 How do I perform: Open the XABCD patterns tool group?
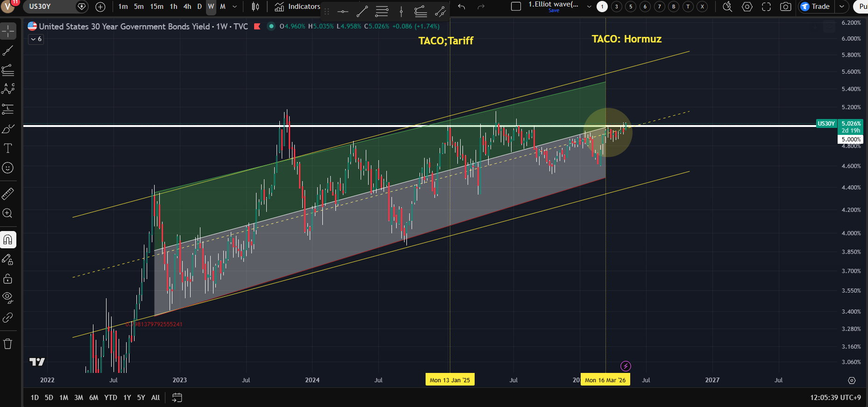8,89
